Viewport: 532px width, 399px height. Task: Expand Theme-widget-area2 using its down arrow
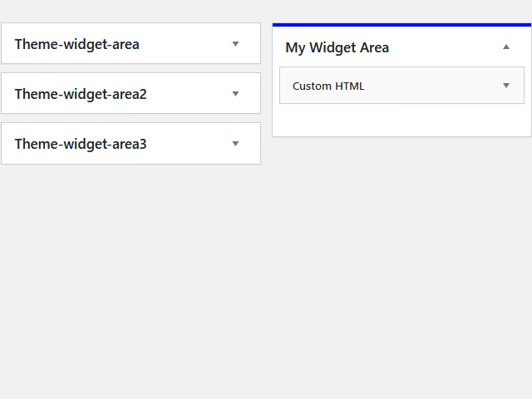[x=235, y=94]
